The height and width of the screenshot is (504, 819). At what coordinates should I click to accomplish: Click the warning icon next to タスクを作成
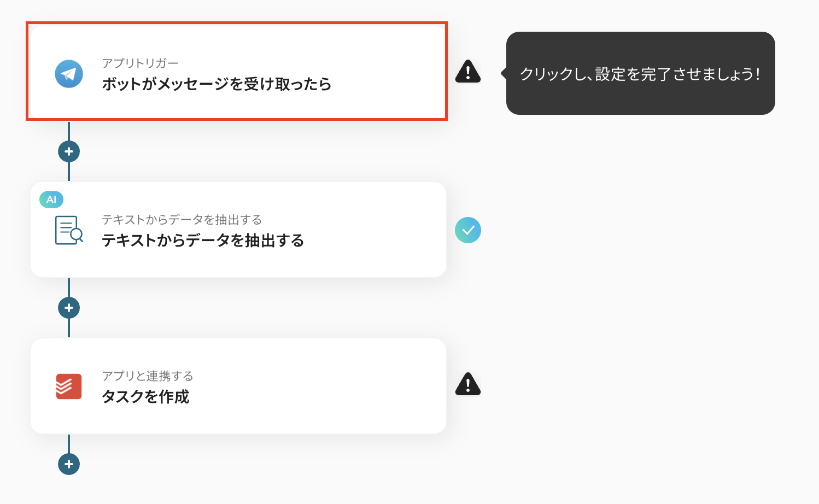coord(468,385)
